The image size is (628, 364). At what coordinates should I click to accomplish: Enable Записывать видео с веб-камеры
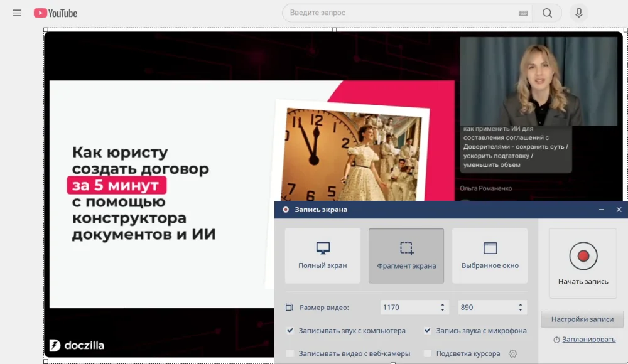click(290, 353)
